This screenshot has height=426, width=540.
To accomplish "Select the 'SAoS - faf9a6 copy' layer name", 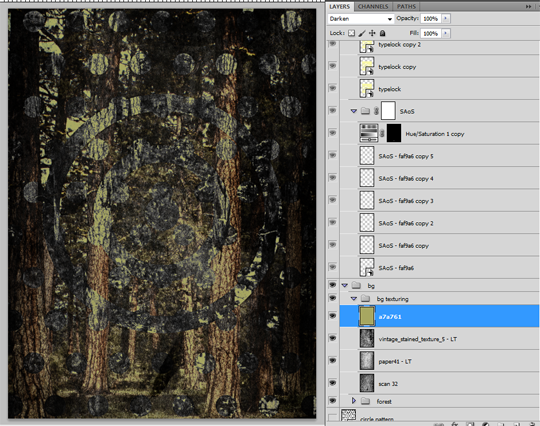I will click(404, 246).
